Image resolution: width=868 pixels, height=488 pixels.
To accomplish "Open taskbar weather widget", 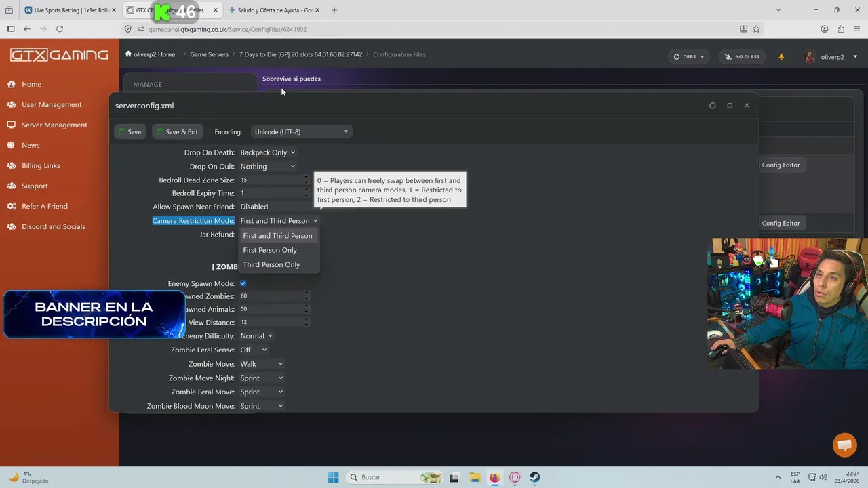I will pos(28,477).
